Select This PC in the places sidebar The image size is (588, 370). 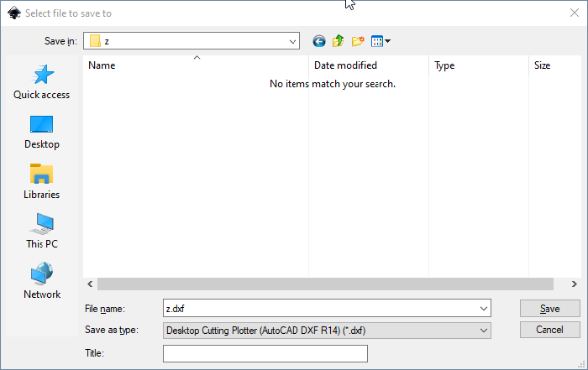coord(42,231)
